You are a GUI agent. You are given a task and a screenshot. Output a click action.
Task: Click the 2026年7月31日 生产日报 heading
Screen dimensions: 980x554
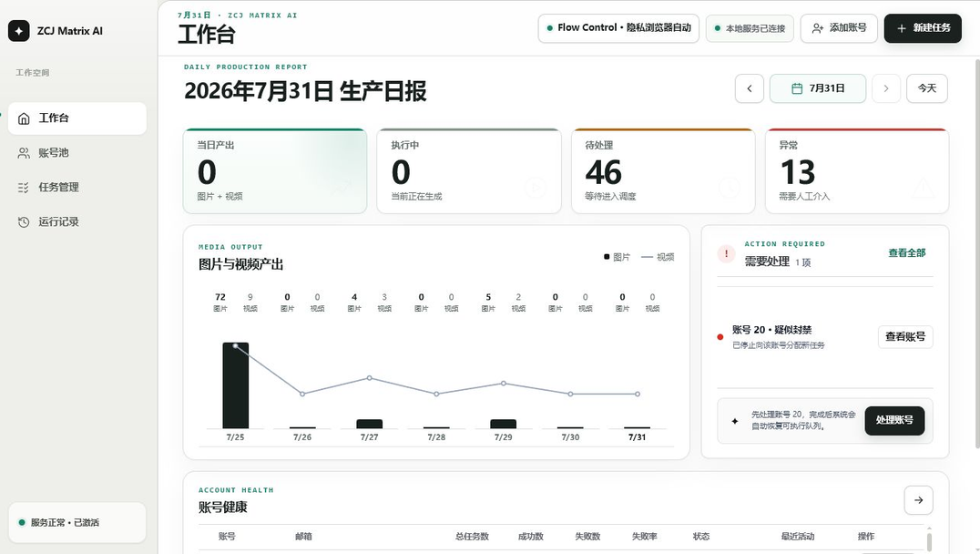305,91
